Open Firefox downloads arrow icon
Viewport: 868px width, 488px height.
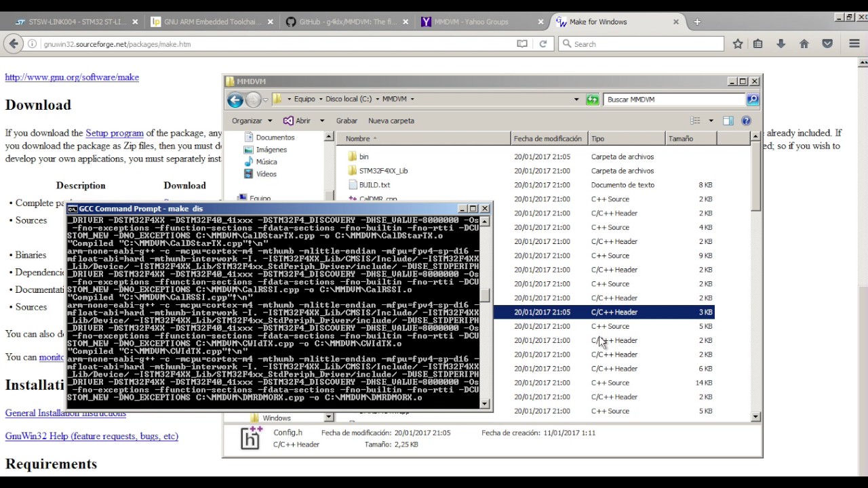point(781,44)
